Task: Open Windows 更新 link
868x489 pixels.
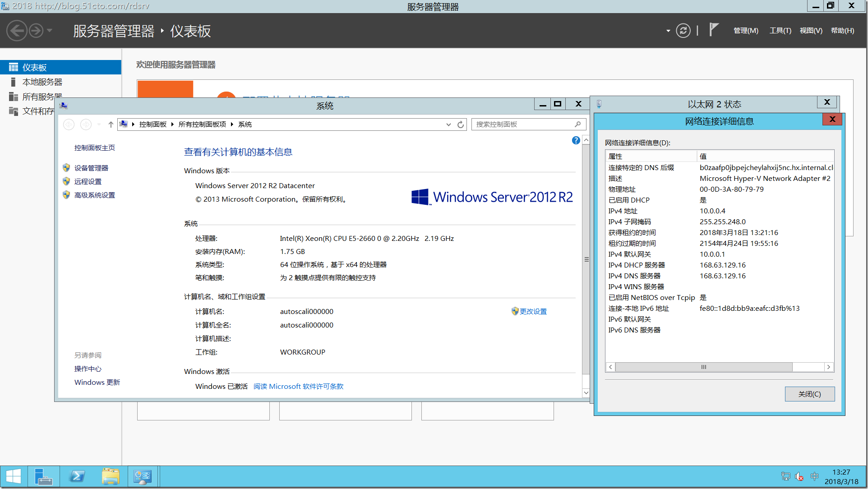Action: tap(97, 383)
